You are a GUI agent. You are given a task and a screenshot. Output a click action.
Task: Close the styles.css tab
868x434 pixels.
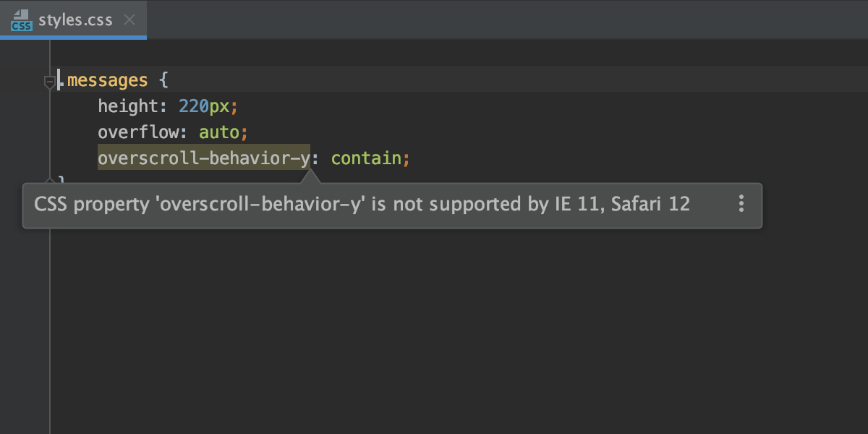tap(128, 20)
